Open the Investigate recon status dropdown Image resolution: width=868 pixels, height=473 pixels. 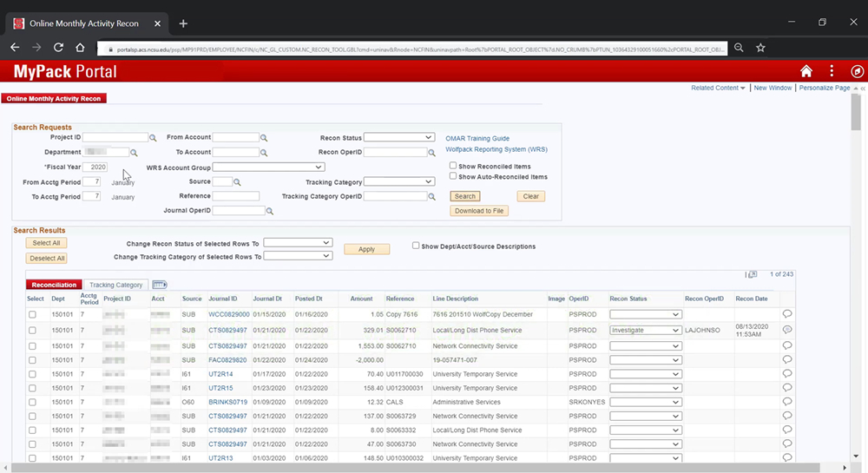(645, 330)
